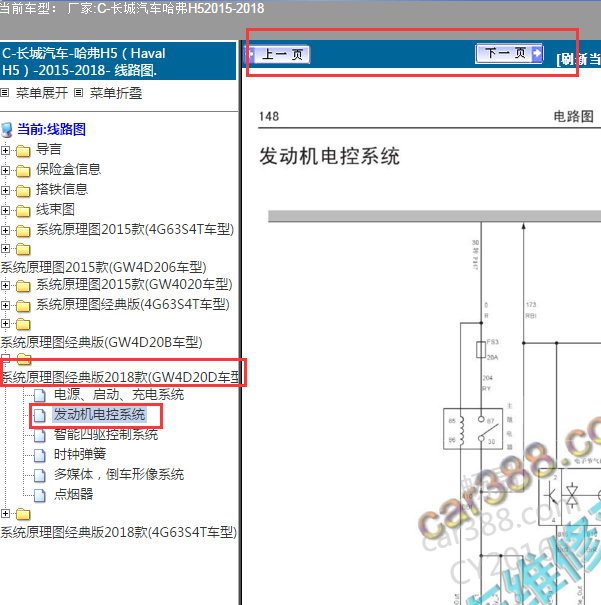
Task: Expand all menus with 菜单展开
Action: point(42,93)
